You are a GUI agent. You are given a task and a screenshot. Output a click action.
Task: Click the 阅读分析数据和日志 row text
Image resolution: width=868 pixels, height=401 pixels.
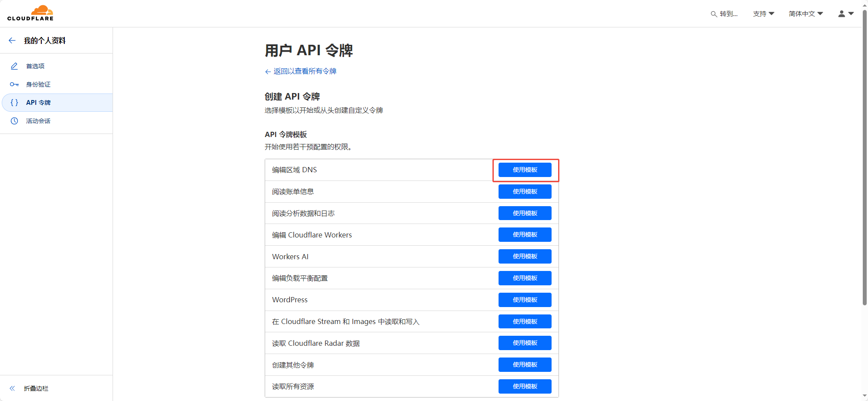point(303,213)
